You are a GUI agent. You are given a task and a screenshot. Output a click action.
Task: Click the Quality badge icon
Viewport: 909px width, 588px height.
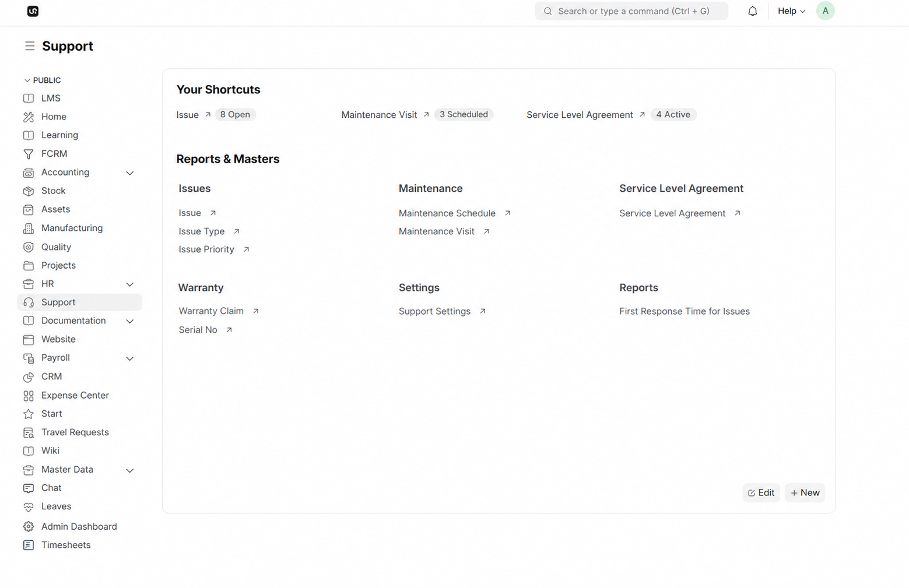29,247
